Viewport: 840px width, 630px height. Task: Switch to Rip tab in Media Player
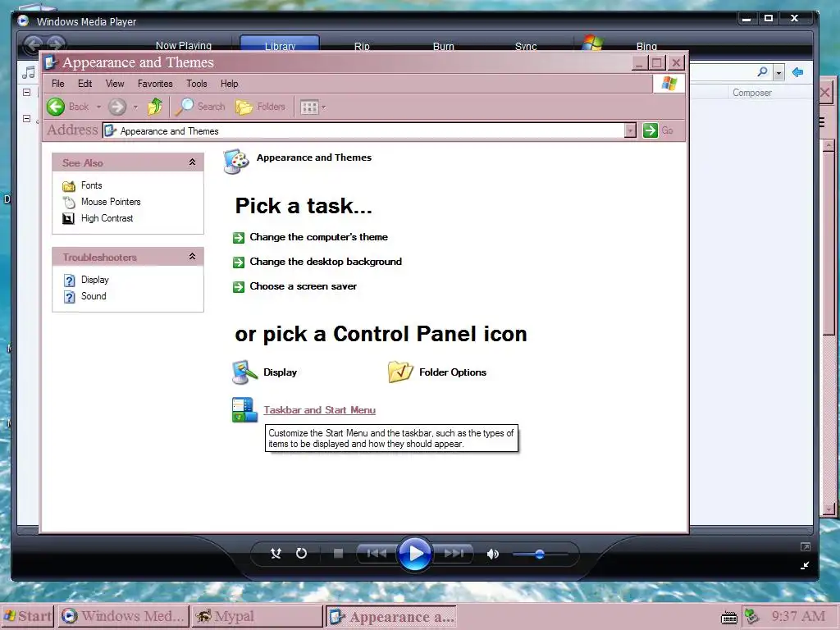362,46
